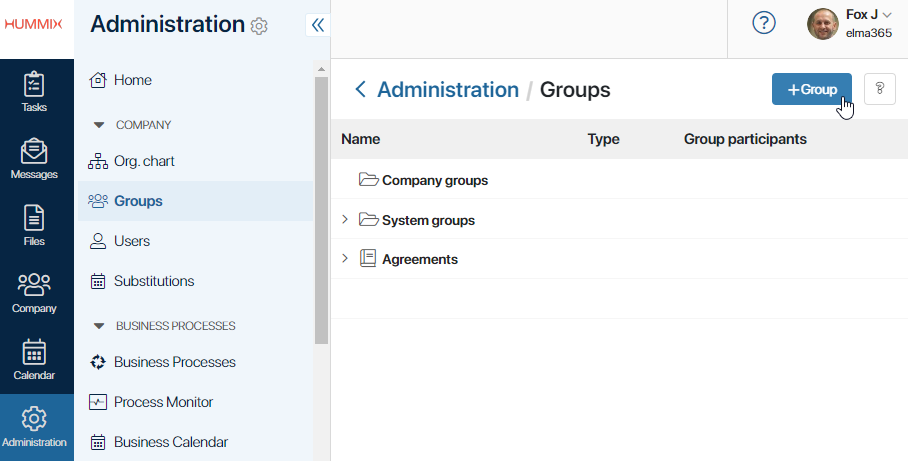Open Fox J user dropdown arrow
This screenshot has width=908, height=461.
[887, 16]
